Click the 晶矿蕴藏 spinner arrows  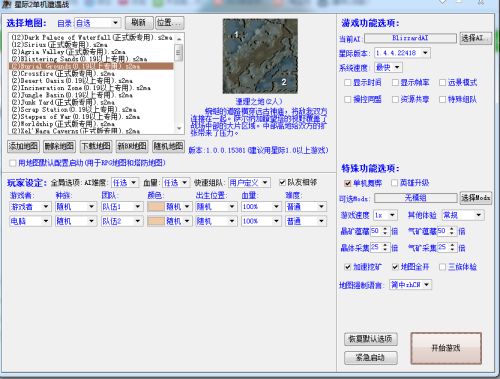tap(385, 231)
